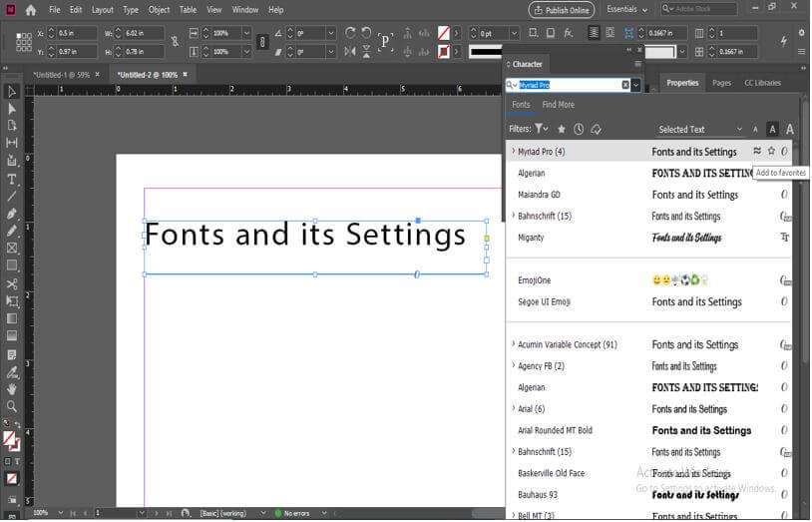This screenshot has width=812, height=522.
Task: Select the Direct Selection tool
Action: point(12,109)
